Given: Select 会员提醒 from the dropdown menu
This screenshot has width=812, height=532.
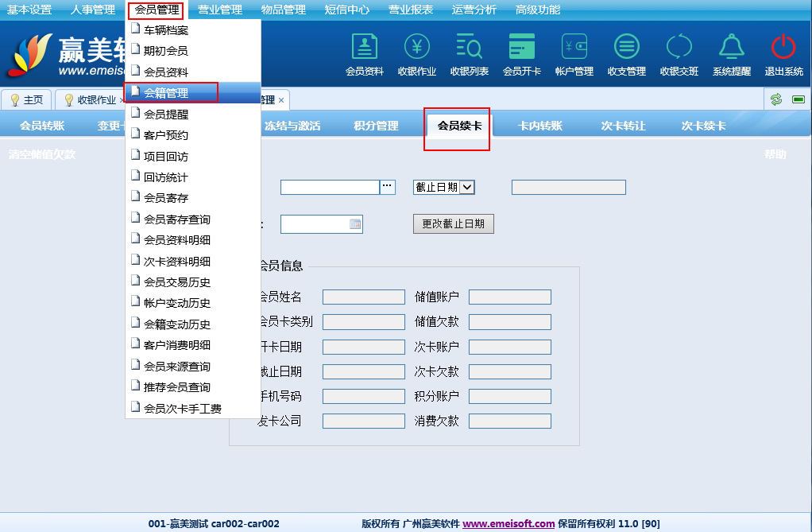Looking at the screenshot, I should click(x=166, y=114).
